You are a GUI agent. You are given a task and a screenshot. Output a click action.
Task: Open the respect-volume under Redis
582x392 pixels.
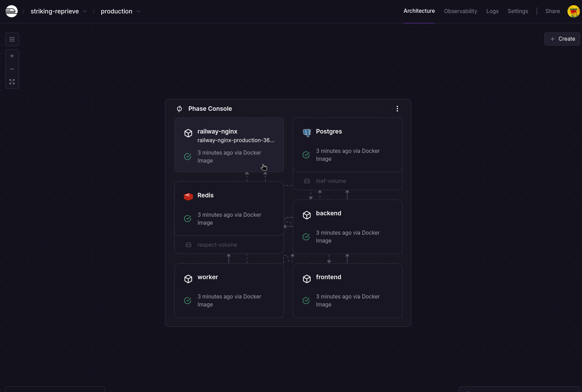tap(217, 245)
